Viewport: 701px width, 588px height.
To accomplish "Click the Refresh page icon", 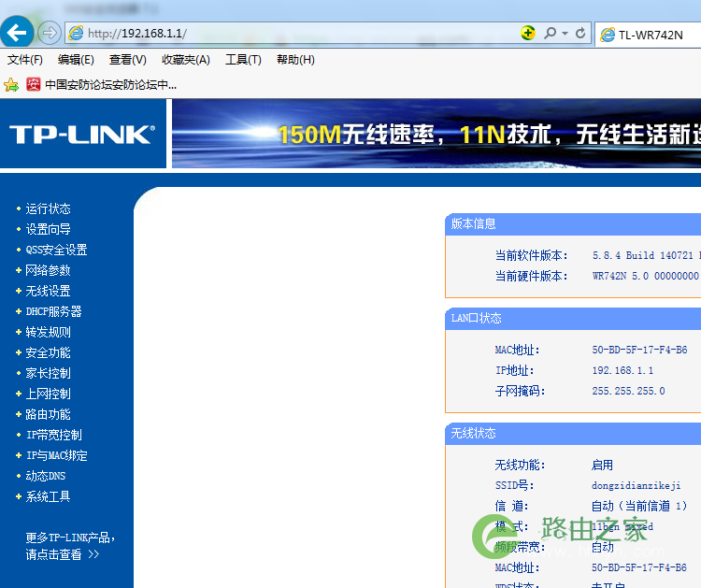I will [x=580, y=33].
